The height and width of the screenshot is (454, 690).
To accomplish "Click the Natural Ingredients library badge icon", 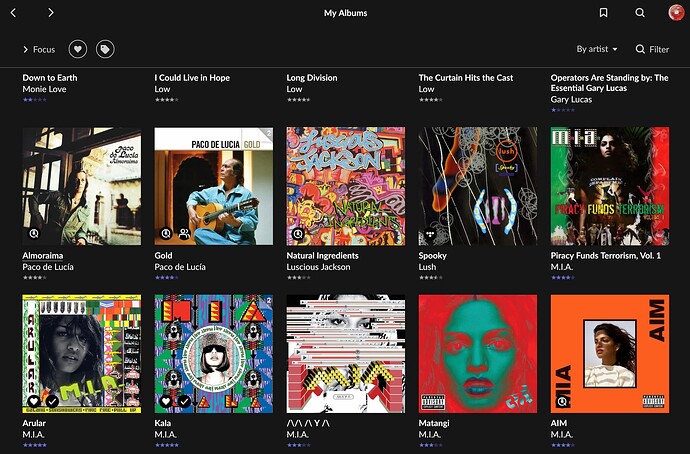I will tap(298, 234).
